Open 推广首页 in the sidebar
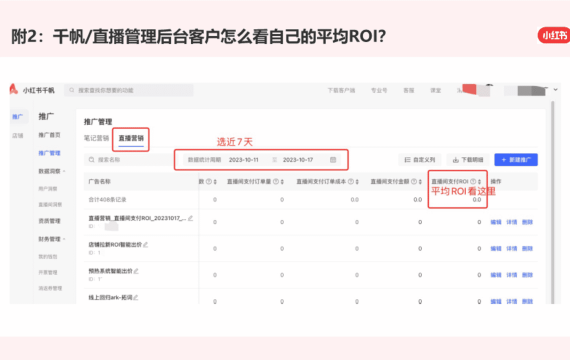The height and width of the screenshot is (360, 570). (49, 135)
